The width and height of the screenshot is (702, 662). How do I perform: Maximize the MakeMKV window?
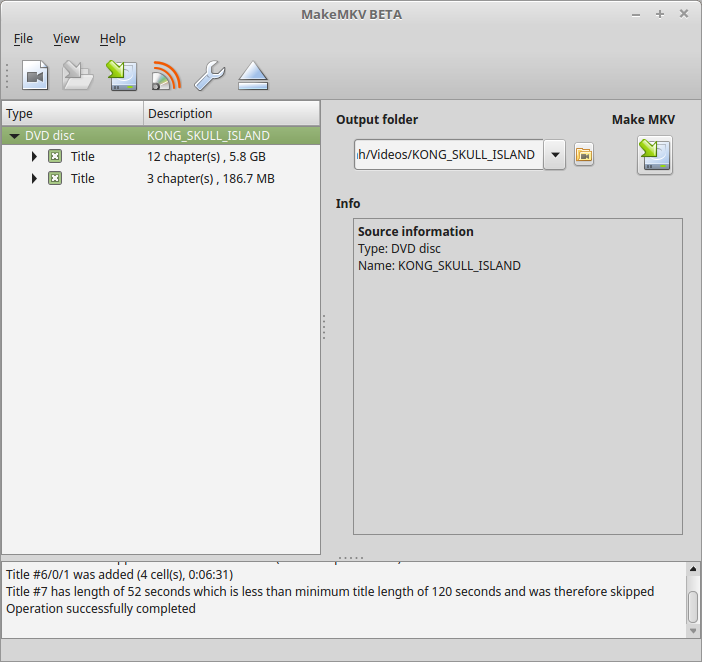click(659, 14)
